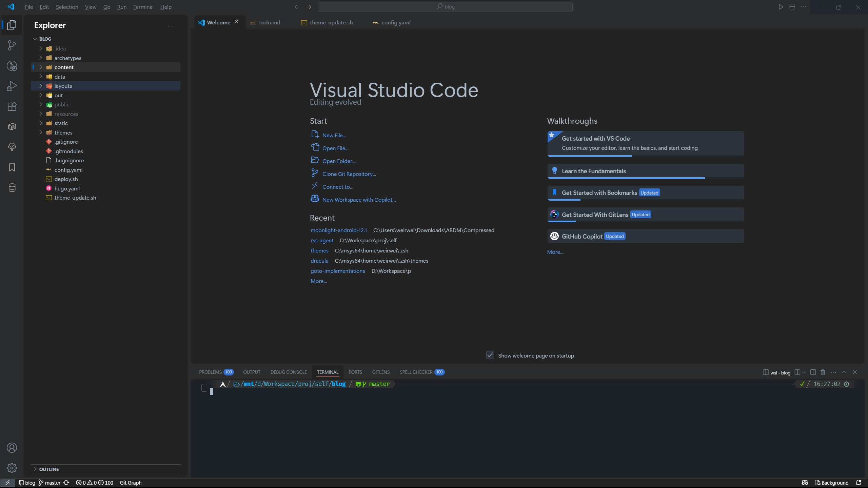Uncheck Show welcome page on startup
This screenshot has height=488, width=868.
point(490,355)
